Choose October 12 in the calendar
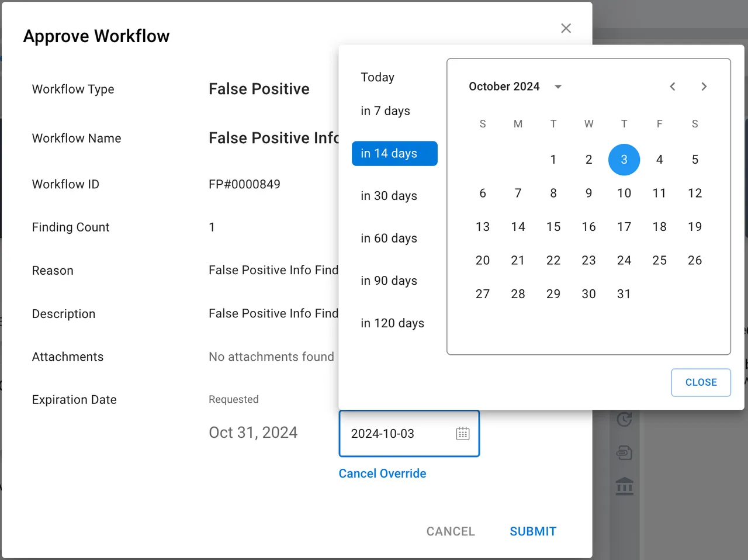 point(695,193)
